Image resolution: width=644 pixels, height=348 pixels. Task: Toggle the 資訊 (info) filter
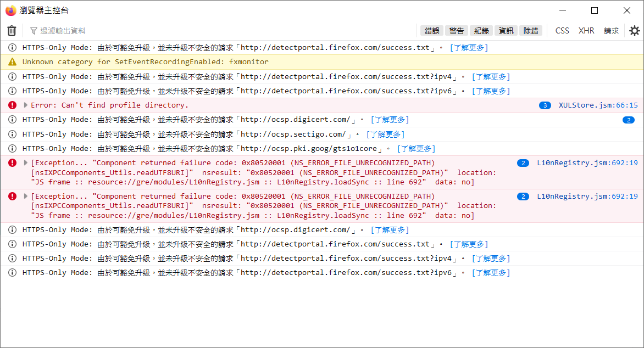(x=506, y=31)
